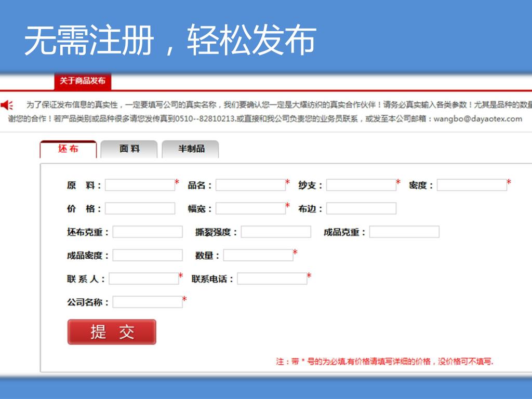Focus the 联系电话 input box
532x399 pixels.
point(272,279)
